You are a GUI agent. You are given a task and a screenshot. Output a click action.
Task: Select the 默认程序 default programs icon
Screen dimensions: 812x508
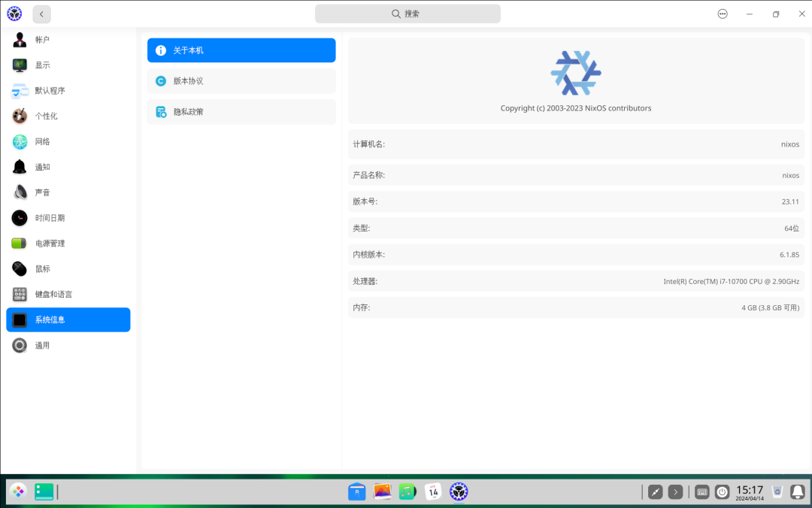[20, 91]
